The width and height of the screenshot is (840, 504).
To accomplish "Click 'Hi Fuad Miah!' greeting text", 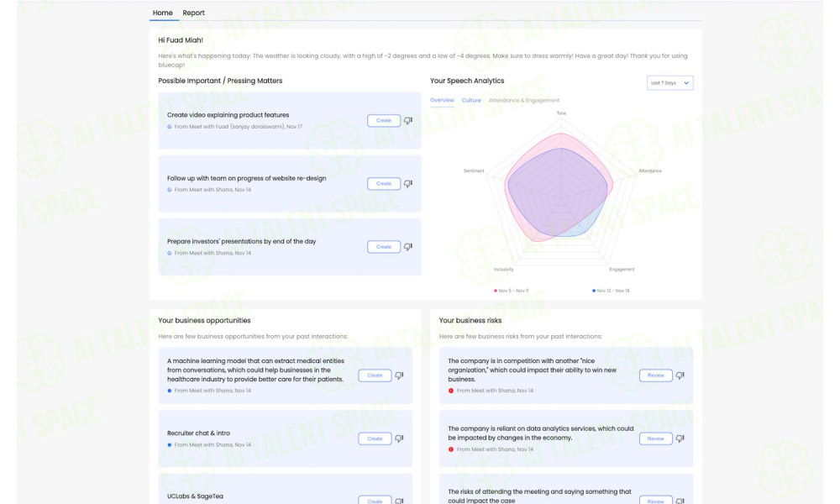I will [181, 40].
